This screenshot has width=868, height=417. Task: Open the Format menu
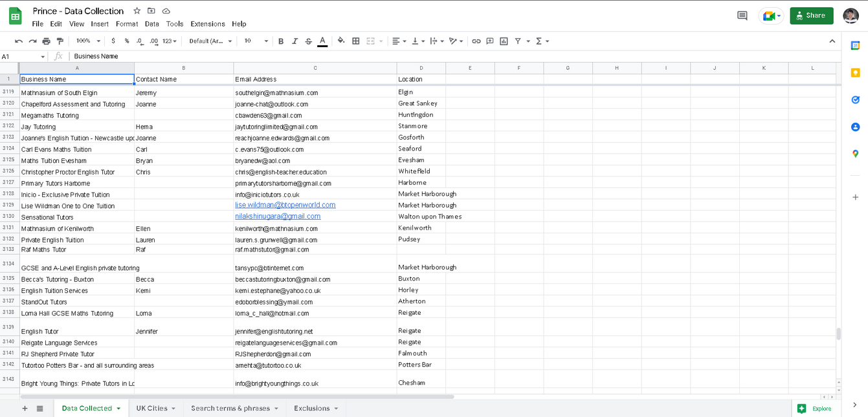coord(127,24)
